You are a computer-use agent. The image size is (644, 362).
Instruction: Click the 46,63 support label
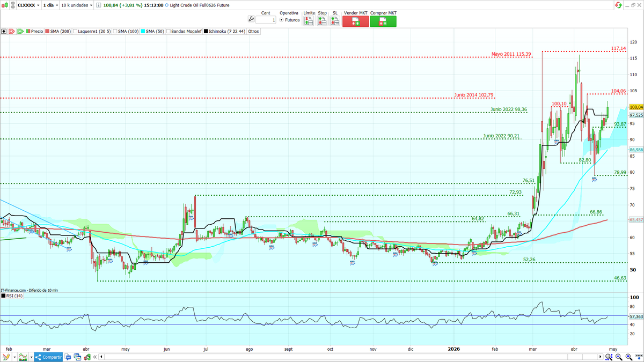coord(620,278)
